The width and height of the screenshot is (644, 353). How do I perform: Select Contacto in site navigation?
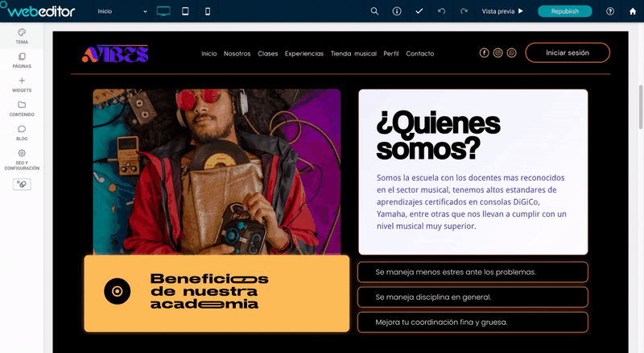(x=419, y=53)
